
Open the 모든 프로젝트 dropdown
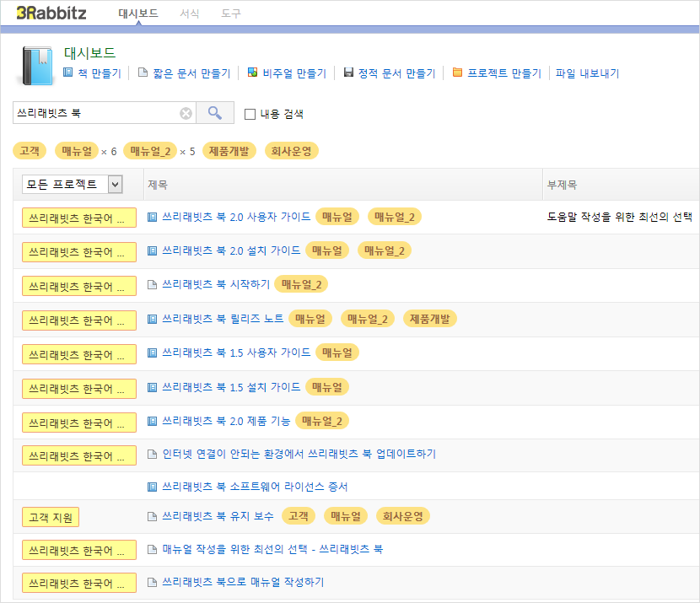[73, 185]
